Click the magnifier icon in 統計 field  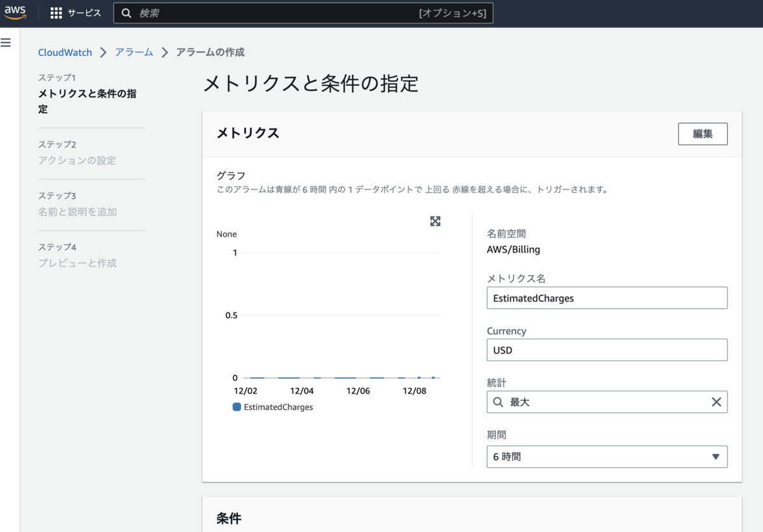pos(498,402)
